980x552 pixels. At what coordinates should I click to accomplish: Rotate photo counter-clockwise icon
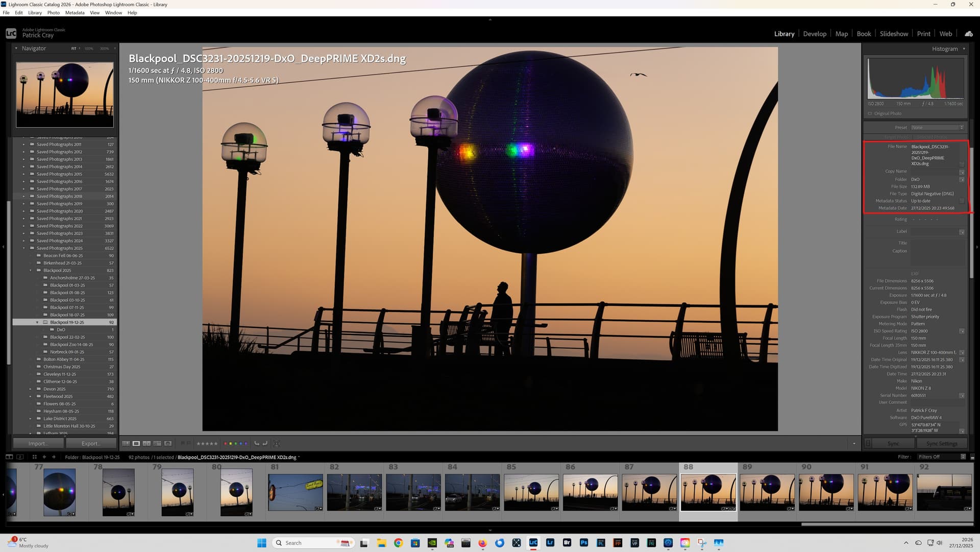click(x=257, y=443)
